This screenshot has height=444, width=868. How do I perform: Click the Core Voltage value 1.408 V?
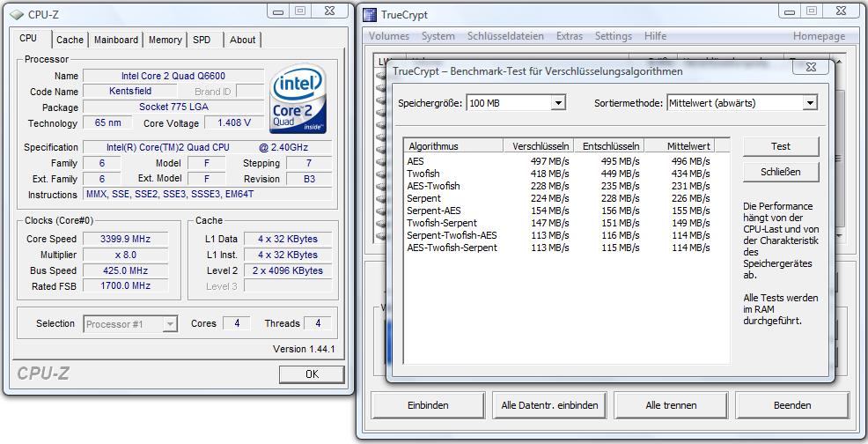(233, 122)
